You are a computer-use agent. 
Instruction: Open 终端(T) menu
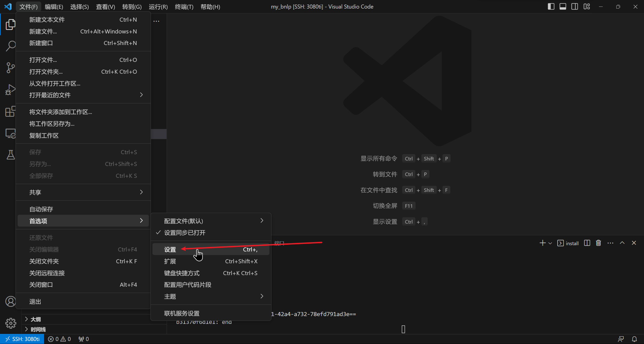pyautogui.click(x=184, y=7)
